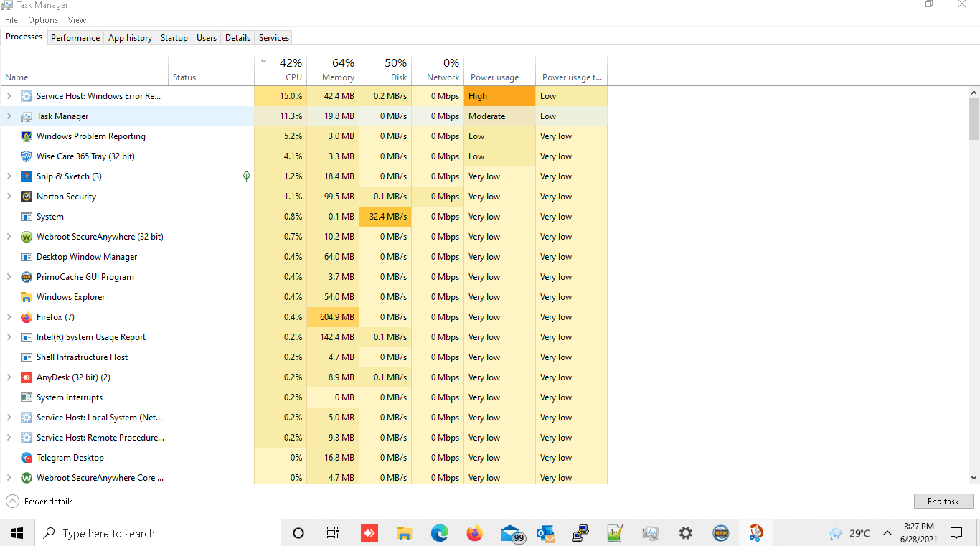
Task: Open the 29°C weather widget
Action: 849,533
